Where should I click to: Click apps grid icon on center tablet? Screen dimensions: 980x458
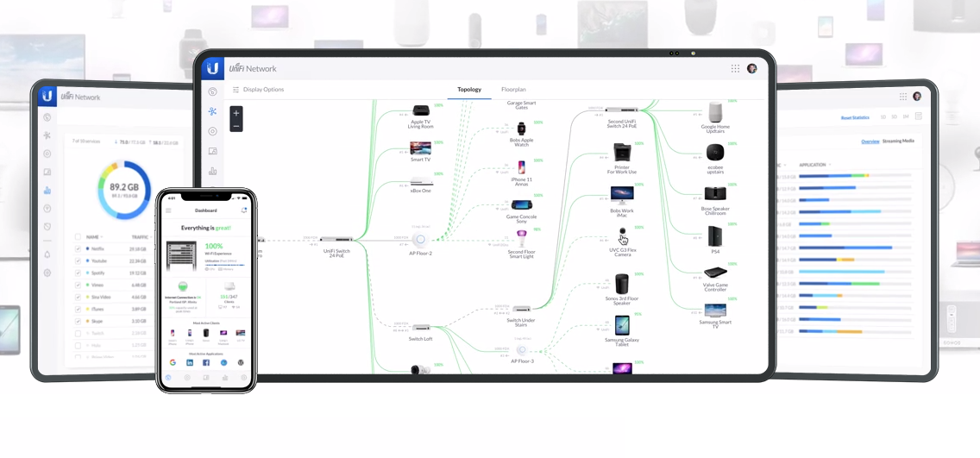click(x=735, y=68)
